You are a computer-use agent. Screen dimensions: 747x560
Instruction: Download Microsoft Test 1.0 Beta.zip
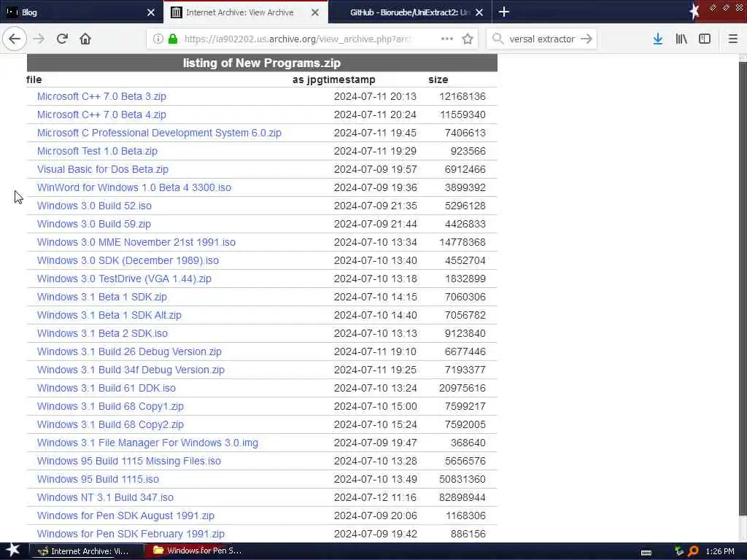click(x=97, y=151)
